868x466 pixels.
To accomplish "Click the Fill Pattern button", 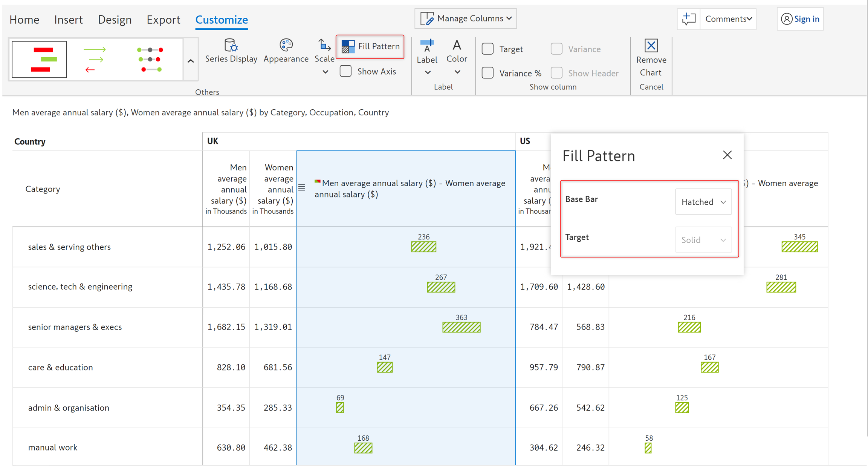I will click(370, 46).
